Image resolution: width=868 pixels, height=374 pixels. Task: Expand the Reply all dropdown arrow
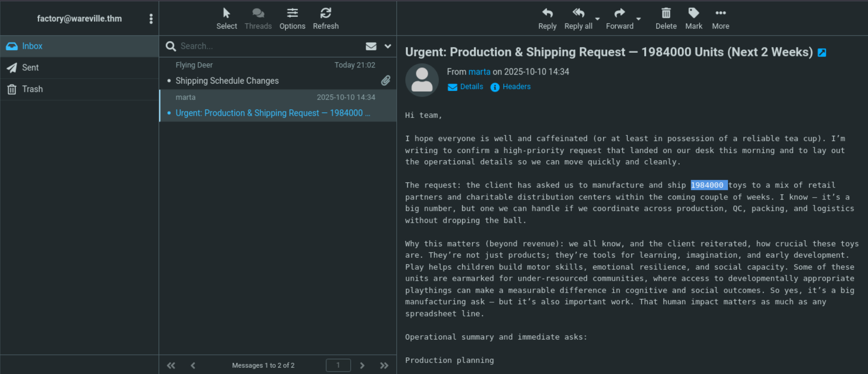[597, 19]
